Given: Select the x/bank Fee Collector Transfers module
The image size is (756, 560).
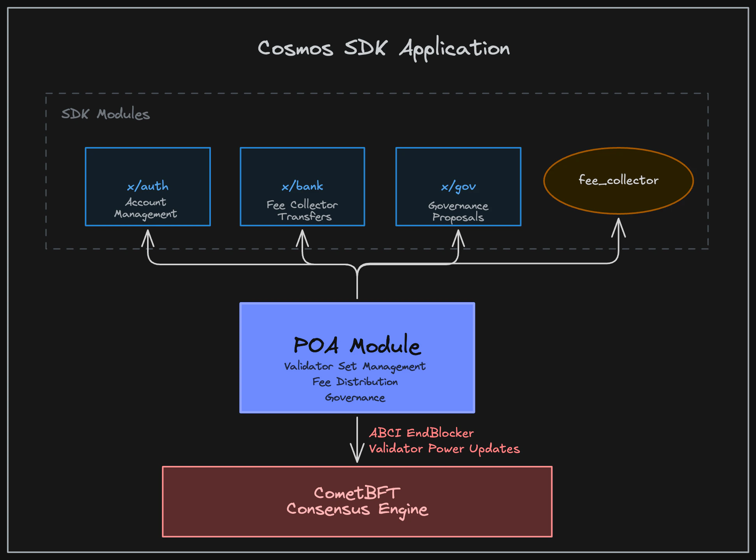Looking at the screenshot, I should point(302,187).
